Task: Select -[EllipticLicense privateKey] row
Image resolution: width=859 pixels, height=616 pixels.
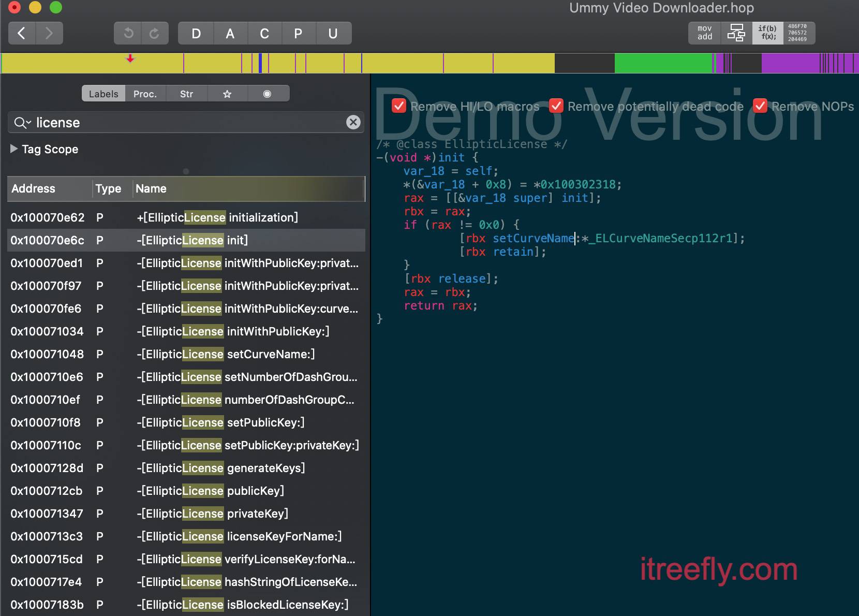Action: (186, 514)
